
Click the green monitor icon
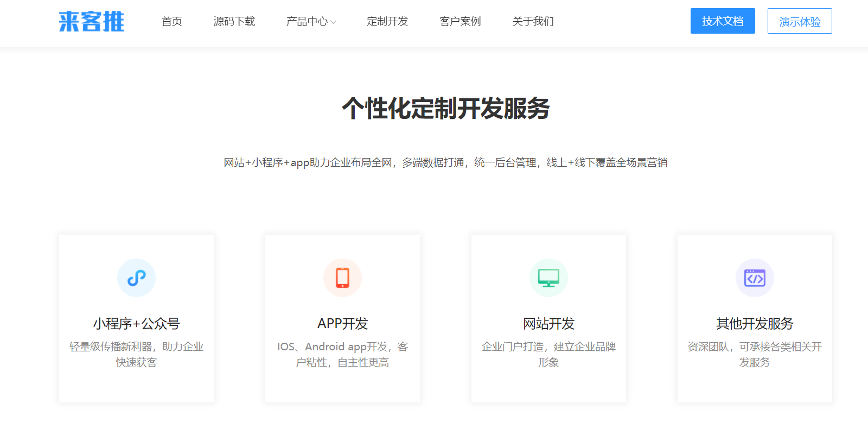[x=548, y=278]
